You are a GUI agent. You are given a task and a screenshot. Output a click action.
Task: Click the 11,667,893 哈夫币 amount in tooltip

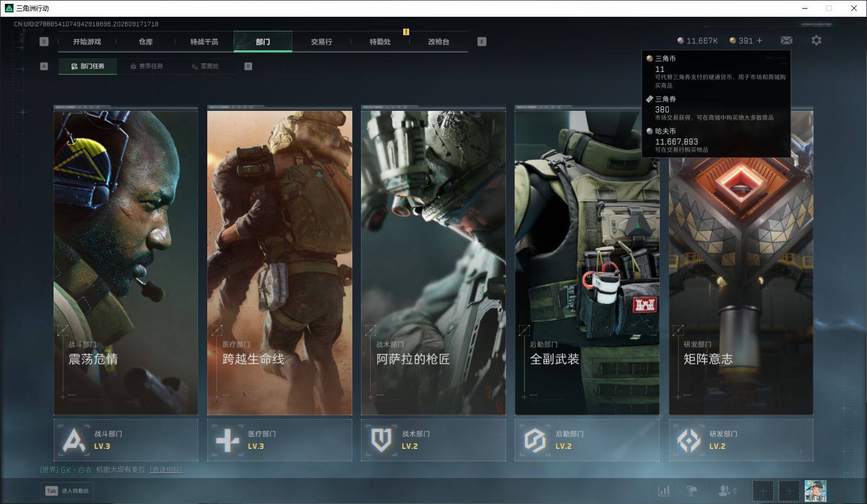pos(676,142)
